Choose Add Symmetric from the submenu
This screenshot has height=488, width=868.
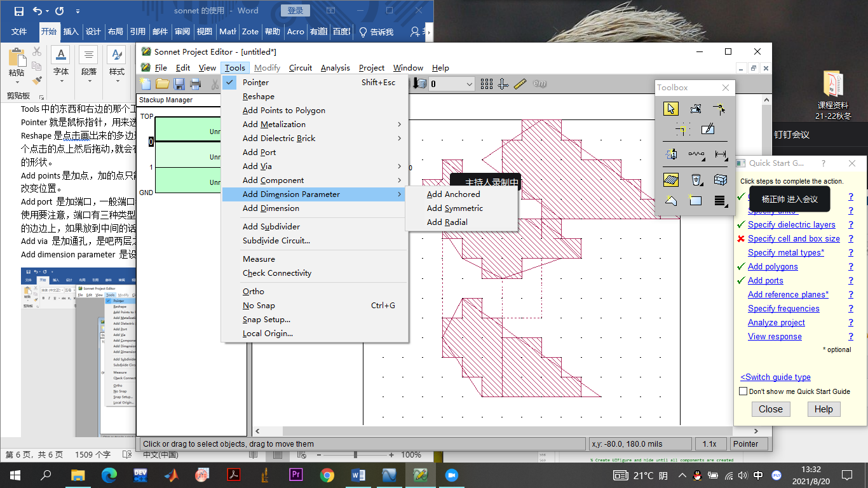click(x=462, y=208)
